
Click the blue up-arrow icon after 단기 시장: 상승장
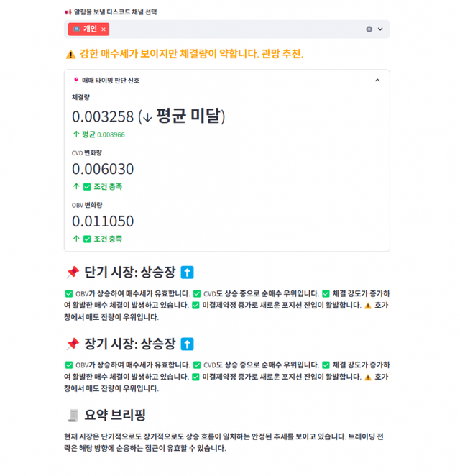click(187, 273)
